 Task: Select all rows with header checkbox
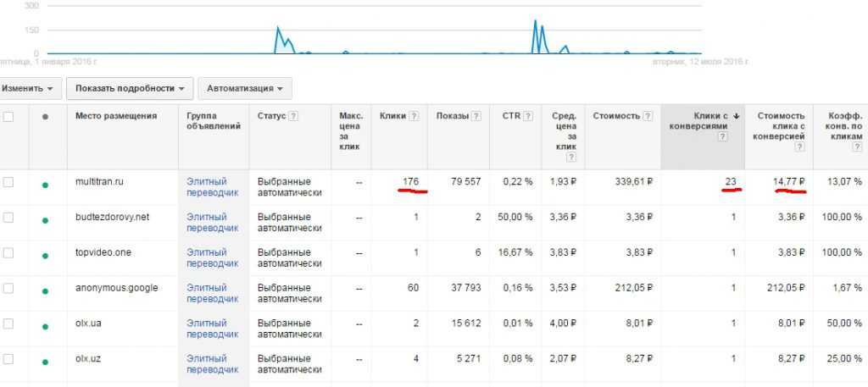[x=8, y=117]
